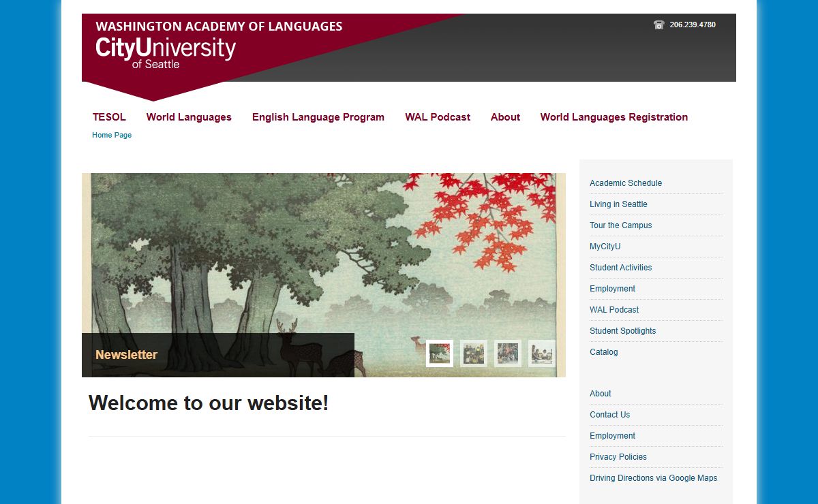The image size is (818, 504).
Task: Open the Living in Seattle link
Action: tap(618, 204)
